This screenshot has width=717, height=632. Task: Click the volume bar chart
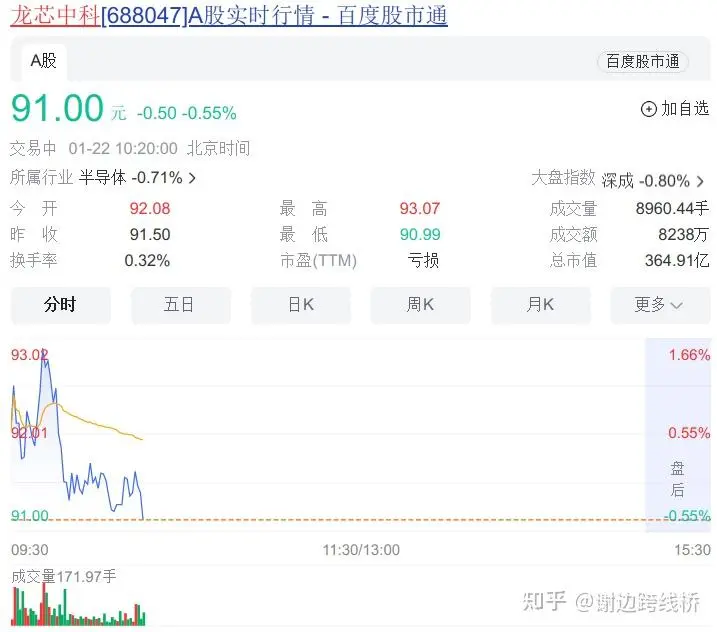point(78,605)
